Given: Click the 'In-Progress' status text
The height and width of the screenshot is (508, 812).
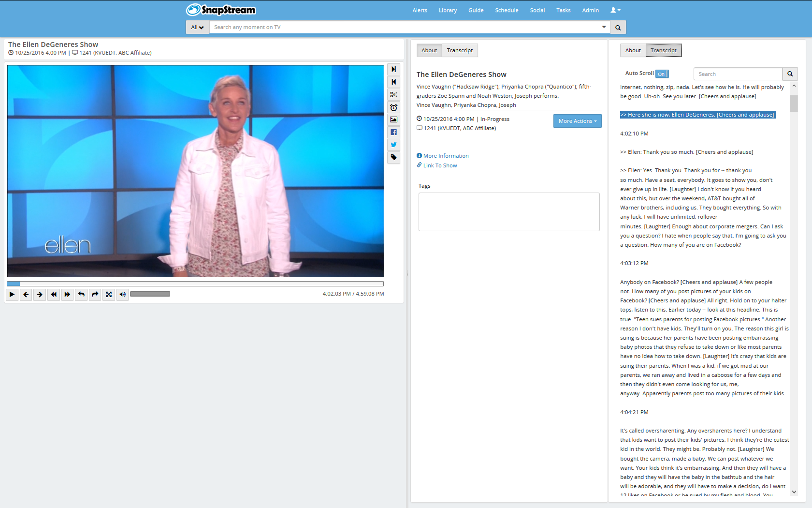Looking at the screenshot, I should pos(494,119).
